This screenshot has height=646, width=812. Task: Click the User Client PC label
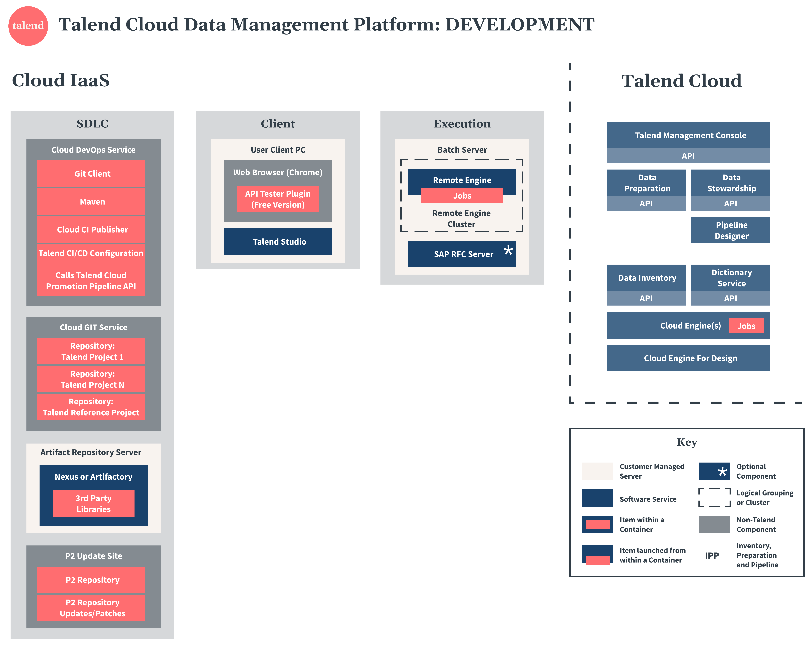tap(278, 150)
